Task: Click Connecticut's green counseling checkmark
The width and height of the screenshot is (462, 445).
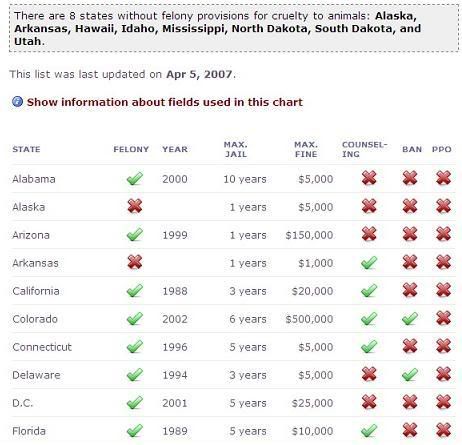Action: pos(369,347)
